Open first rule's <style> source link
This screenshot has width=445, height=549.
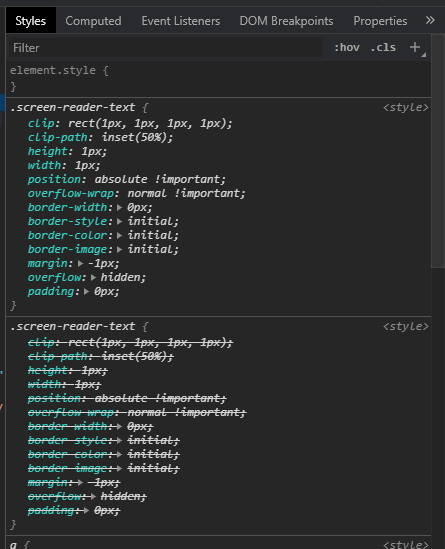point(405,107)
